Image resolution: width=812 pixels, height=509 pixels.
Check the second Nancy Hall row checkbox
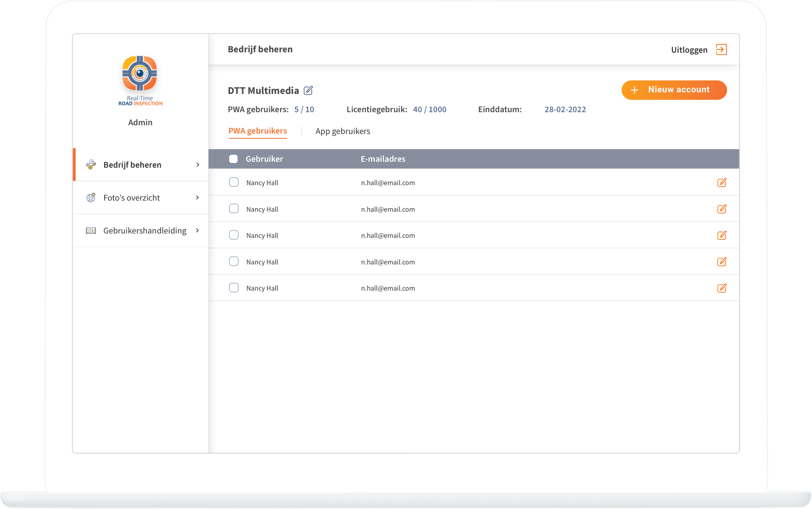pos(234,209)
